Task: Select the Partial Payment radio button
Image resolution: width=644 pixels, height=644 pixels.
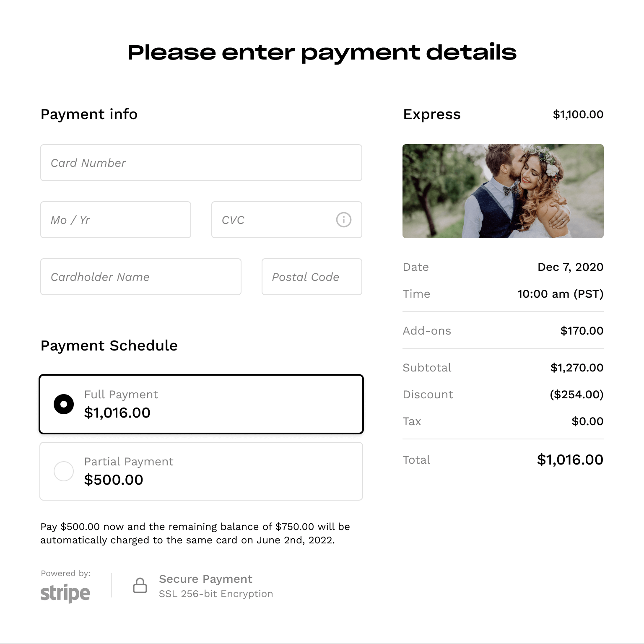Action: coord(64,471)
